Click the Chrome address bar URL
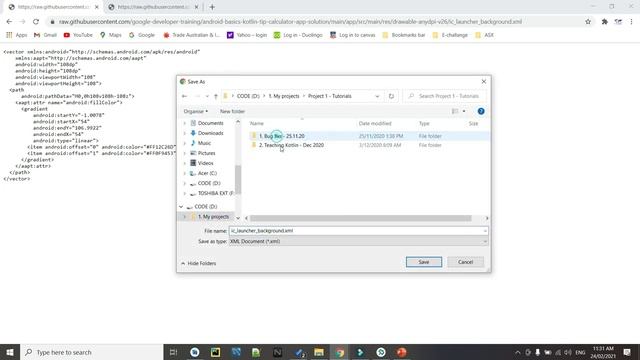 [x=290, y=22]
